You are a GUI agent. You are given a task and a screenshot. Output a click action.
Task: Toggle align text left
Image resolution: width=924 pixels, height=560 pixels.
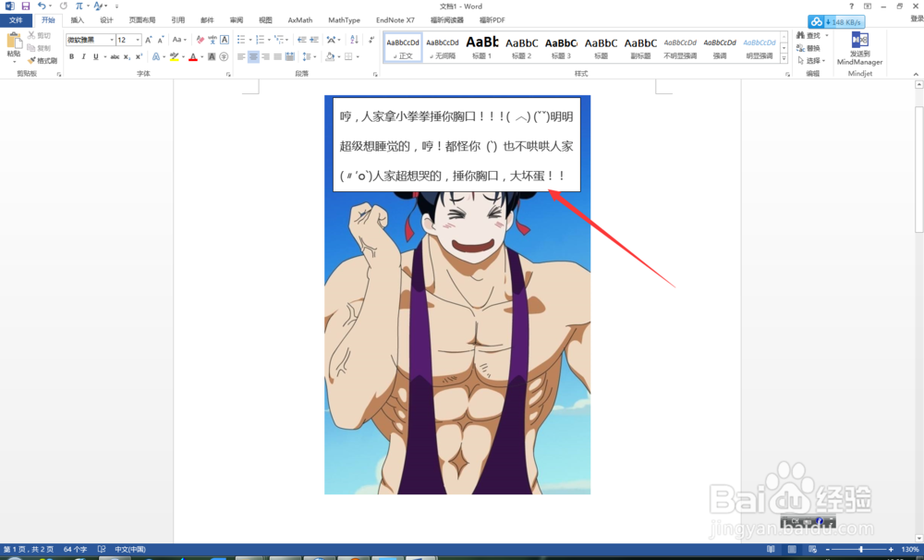tap(241, 56)
